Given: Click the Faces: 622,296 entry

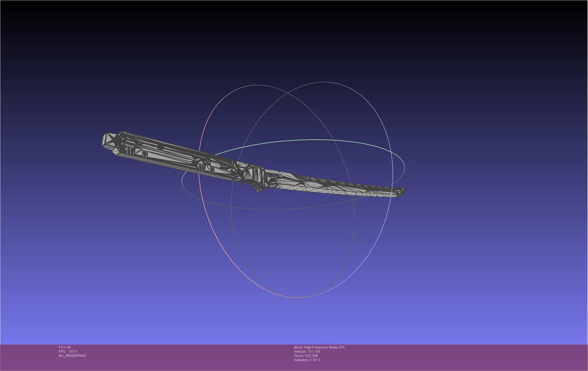Looking at the screenshot, I should (x=306, y=356).
